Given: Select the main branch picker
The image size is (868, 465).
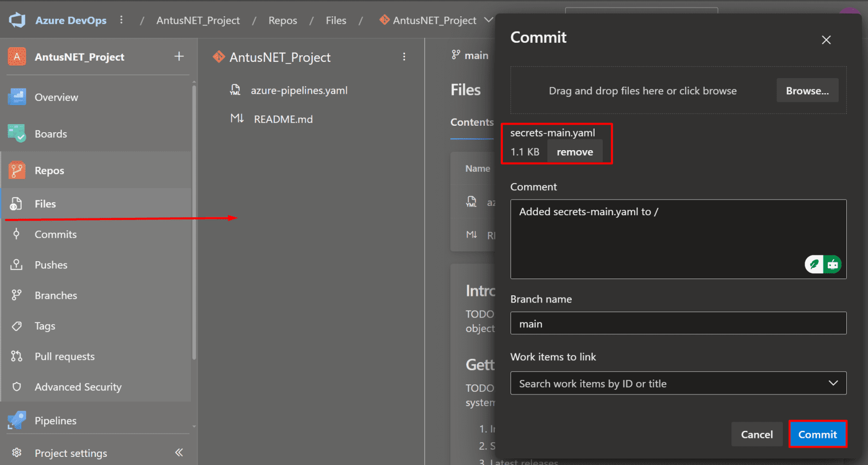Looking at the screenshot, I should (470, 55).
